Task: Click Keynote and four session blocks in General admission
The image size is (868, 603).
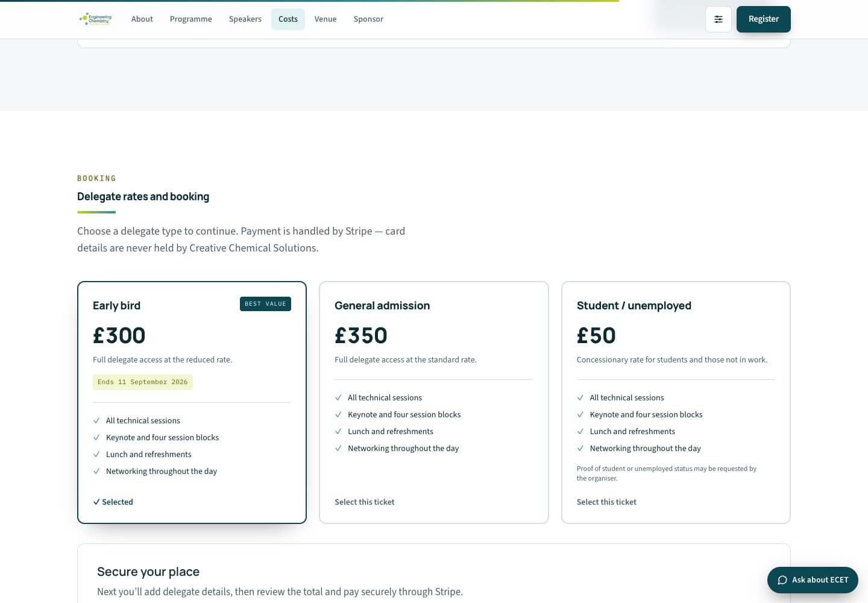Action: tap(404, 415)
